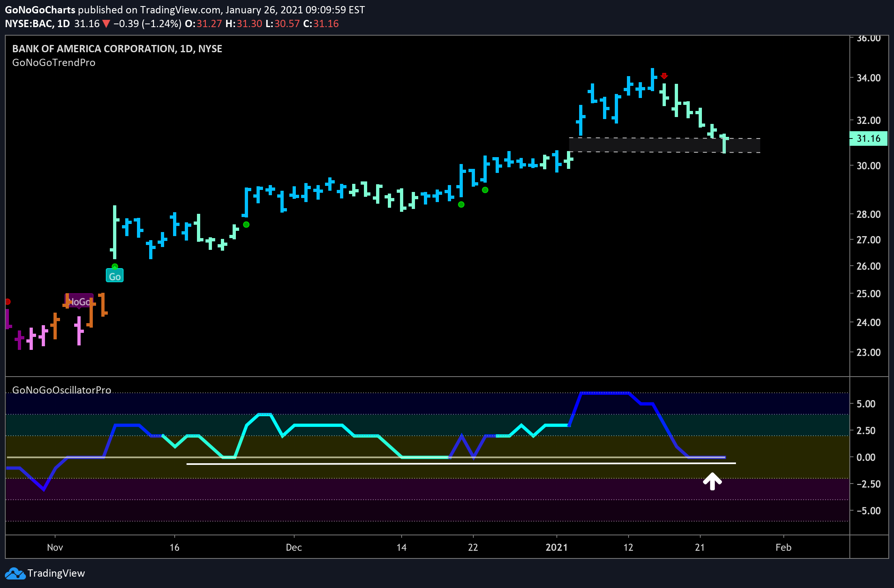Click the NYSE:BAC, 1D symbol text

pyautogui.click(x=37, y=24)
